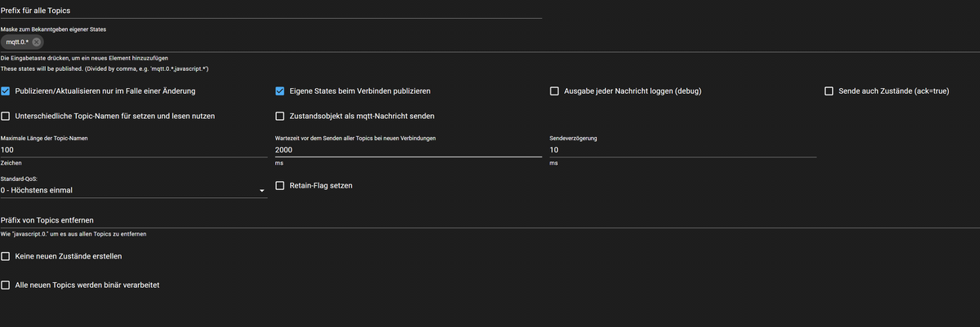Viewport: 980px width, 327px height.
Task: Remove the mqtt.0.* chip via its X icon
Action: [37, 42]
